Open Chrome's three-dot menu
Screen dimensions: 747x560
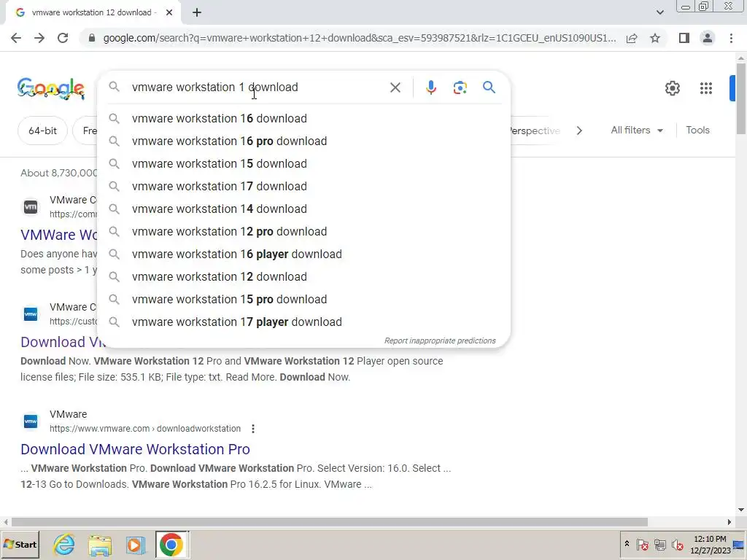tap(731, 38)
